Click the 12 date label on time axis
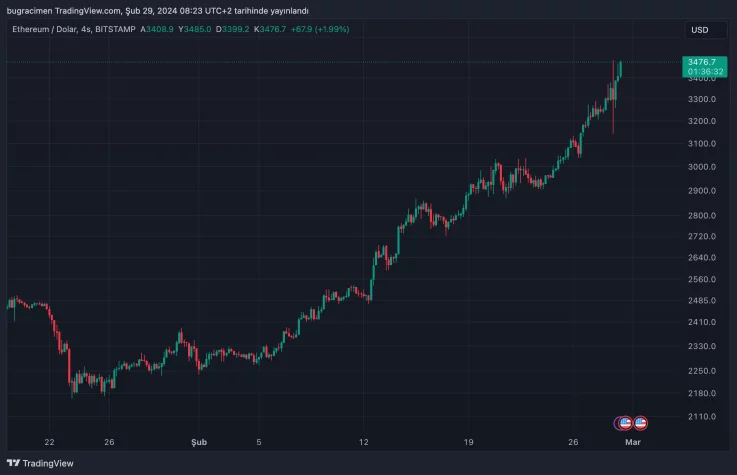This screenshot has width=737, height=475. [x=363, y=442]
